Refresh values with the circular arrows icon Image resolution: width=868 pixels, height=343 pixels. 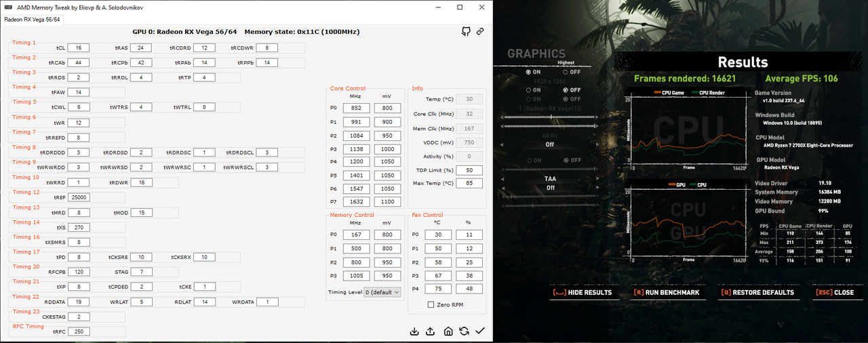[464, 331]
